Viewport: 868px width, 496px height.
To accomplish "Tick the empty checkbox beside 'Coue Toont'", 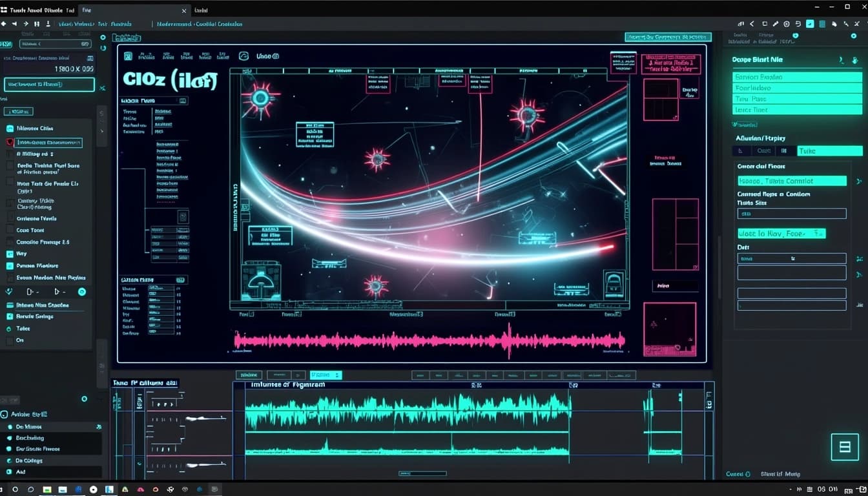I will pyautogui.click(x=10, y=231).
